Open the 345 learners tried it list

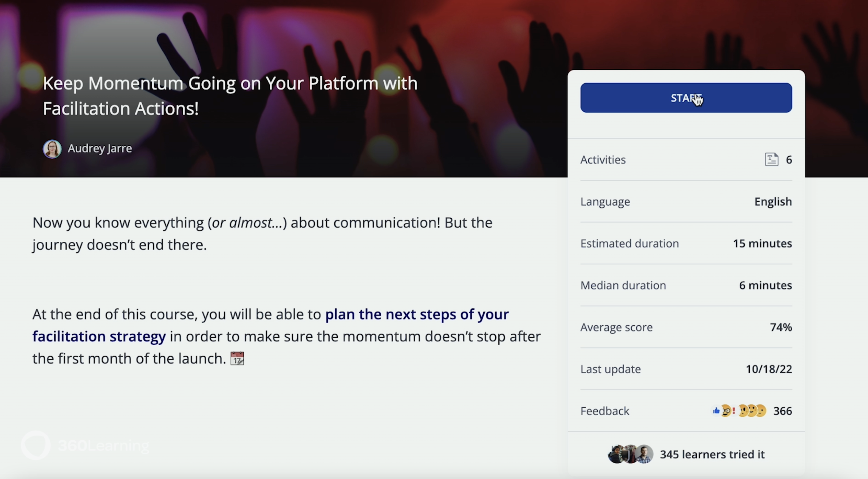(x=712, y=454)
